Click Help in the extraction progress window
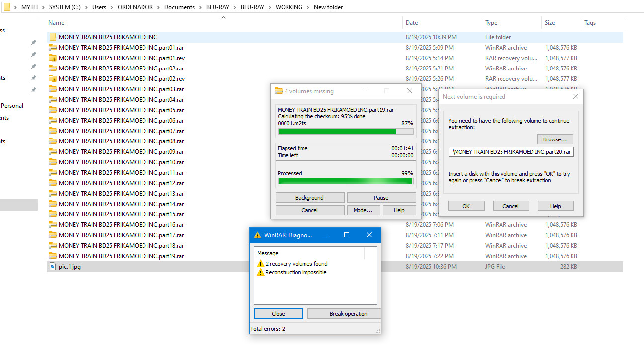 (x=399, y=210)
